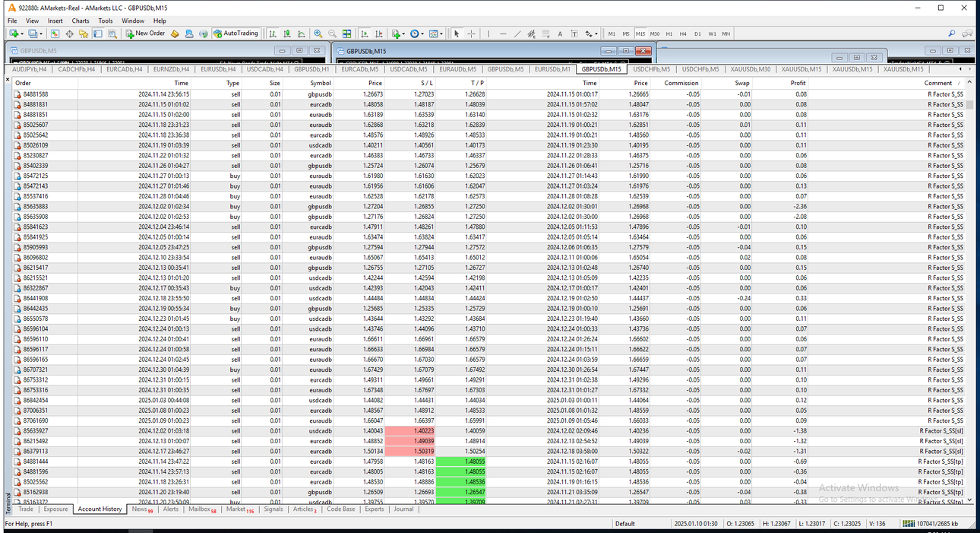
Task: Set timeframe to H4
Action: [x=683, y=33]
